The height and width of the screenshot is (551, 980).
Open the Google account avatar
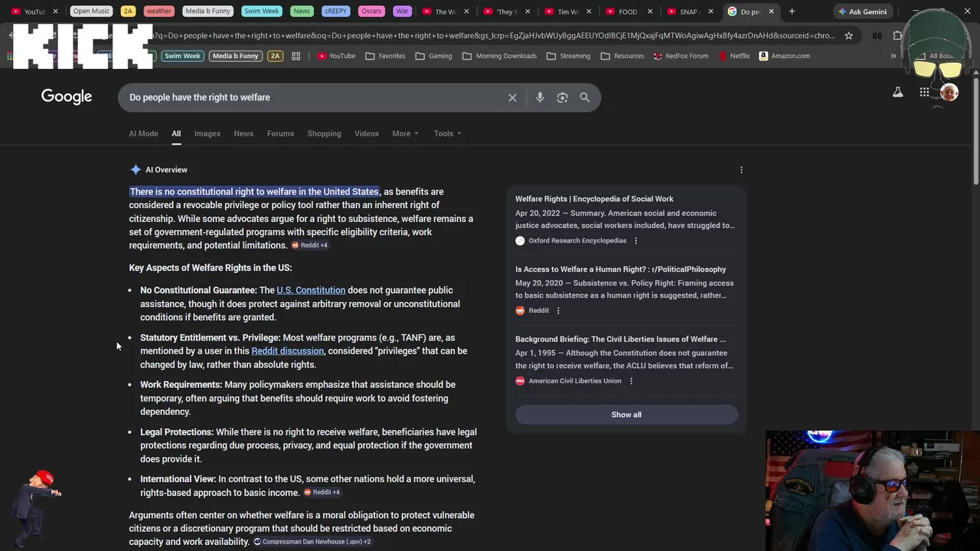click(949, 93)
